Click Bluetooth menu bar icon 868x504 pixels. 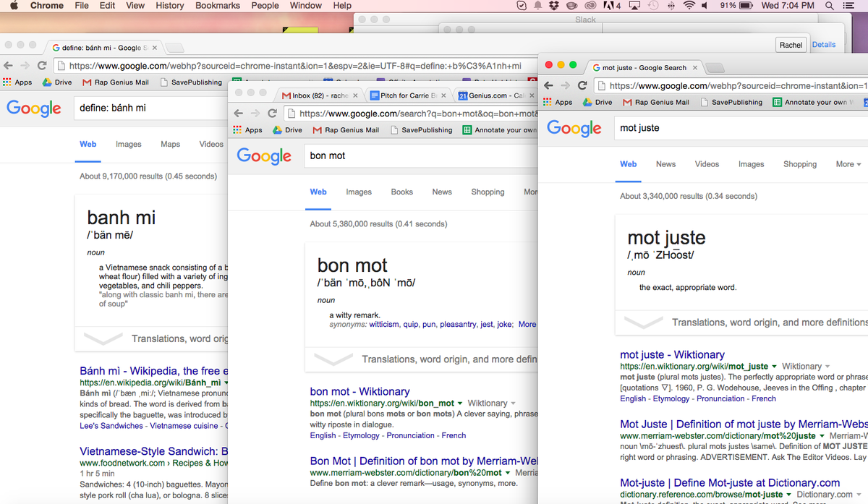tap(671, 6)
